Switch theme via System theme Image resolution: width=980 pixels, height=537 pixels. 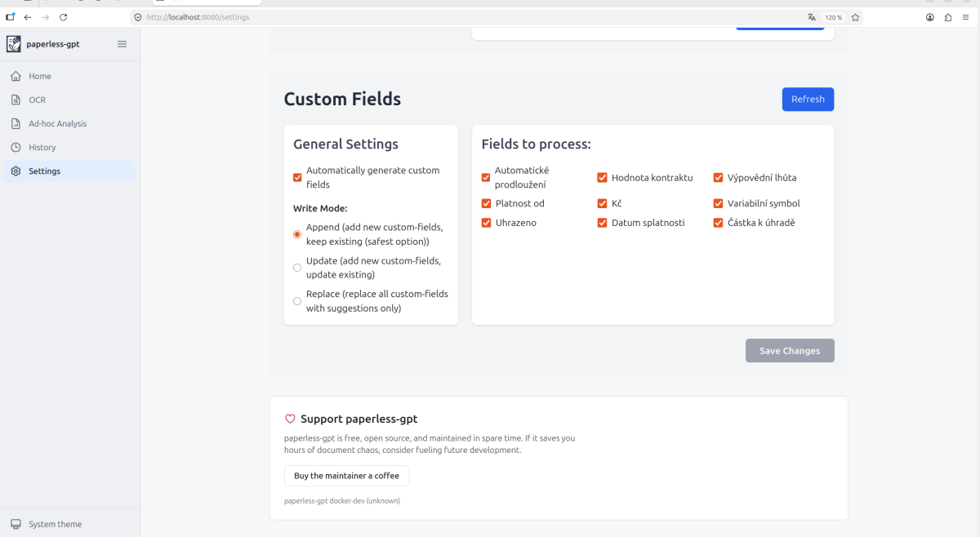[x=69, y=524]
